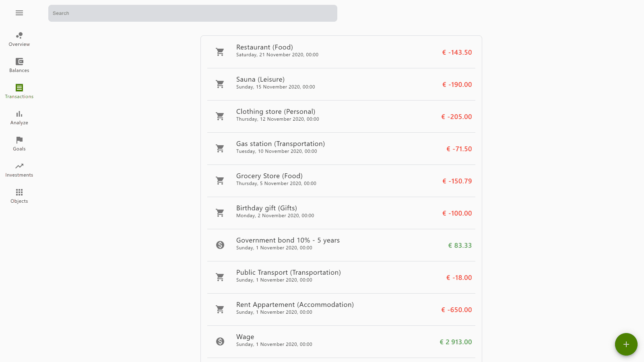Open the Clothing store (Personal) transaction
The width and height of the screenshot is (644, 362).
[341, 117]
